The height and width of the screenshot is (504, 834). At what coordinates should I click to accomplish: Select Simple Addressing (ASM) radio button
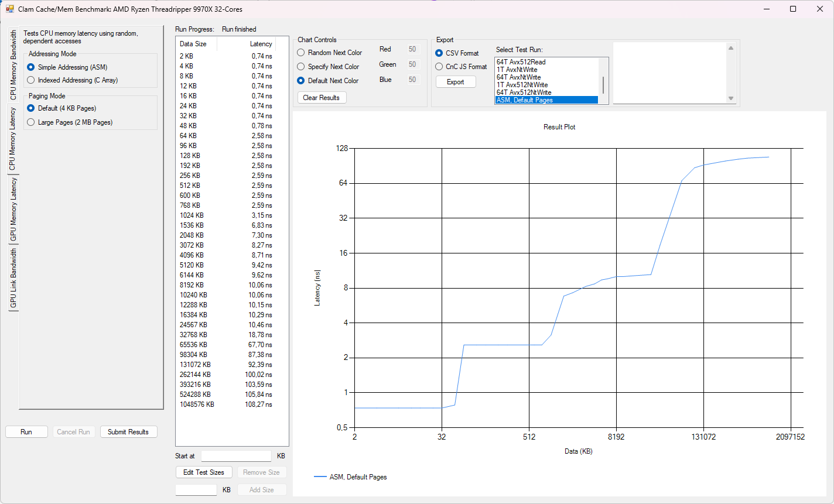[67, 67]
